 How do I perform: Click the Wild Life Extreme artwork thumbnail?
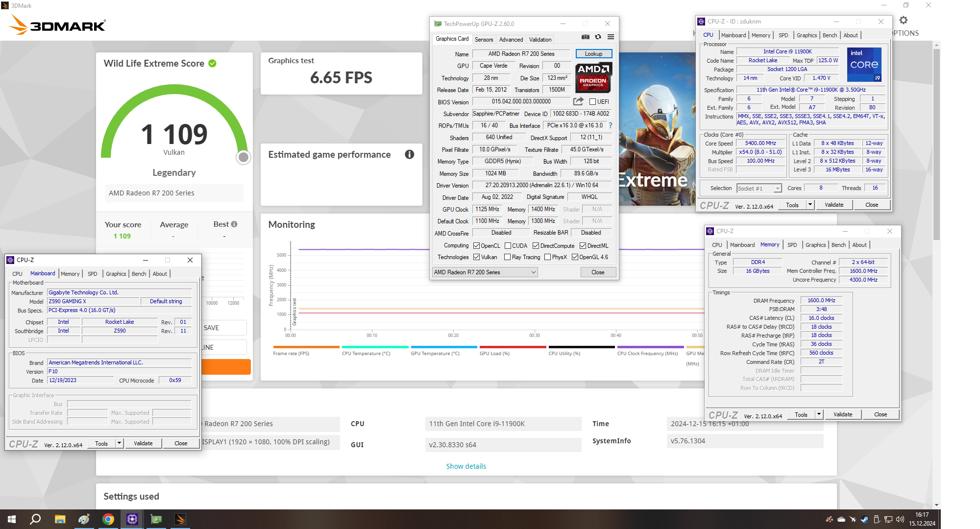coord(657,129)
